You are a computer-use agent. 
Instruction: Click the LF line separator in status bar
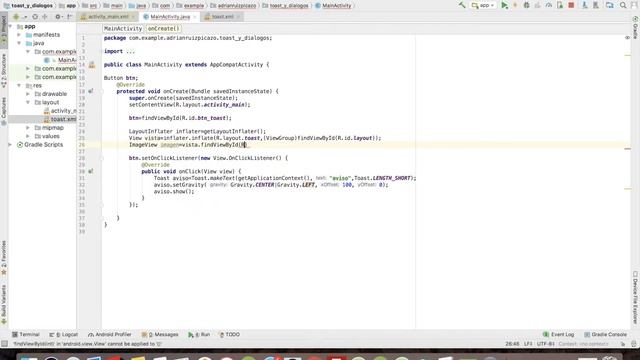pyautogui.click(x=528, y=344)
